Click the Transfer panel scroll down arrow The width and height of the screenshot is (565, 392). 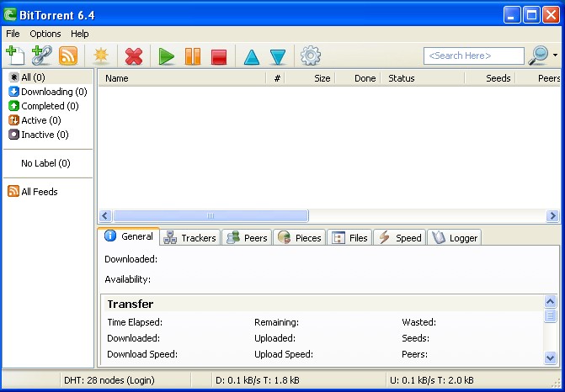click(x=550, y=358)
